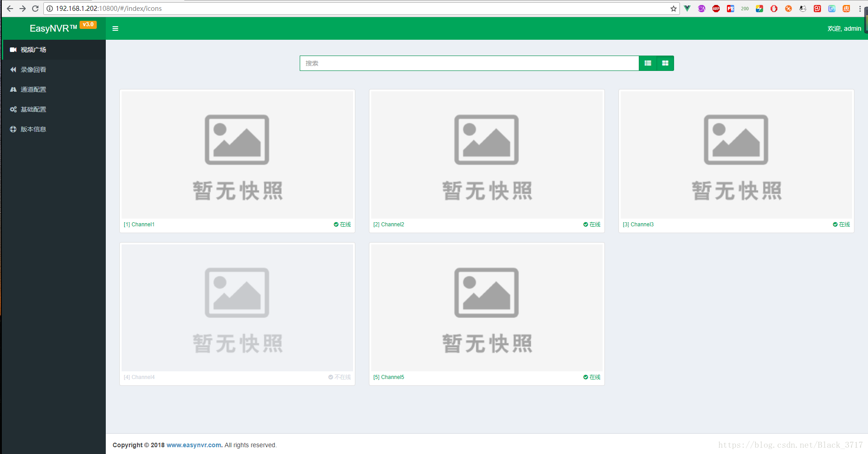Bookmark this page with the star icon
868x454 pixels.
(673, 9)
